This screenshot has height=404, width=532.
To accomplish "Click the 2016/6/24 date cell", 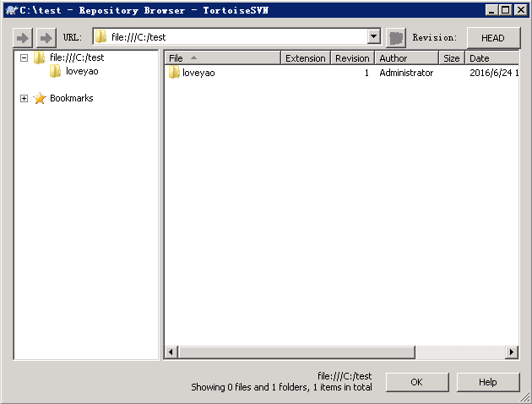I will [494, 73].
